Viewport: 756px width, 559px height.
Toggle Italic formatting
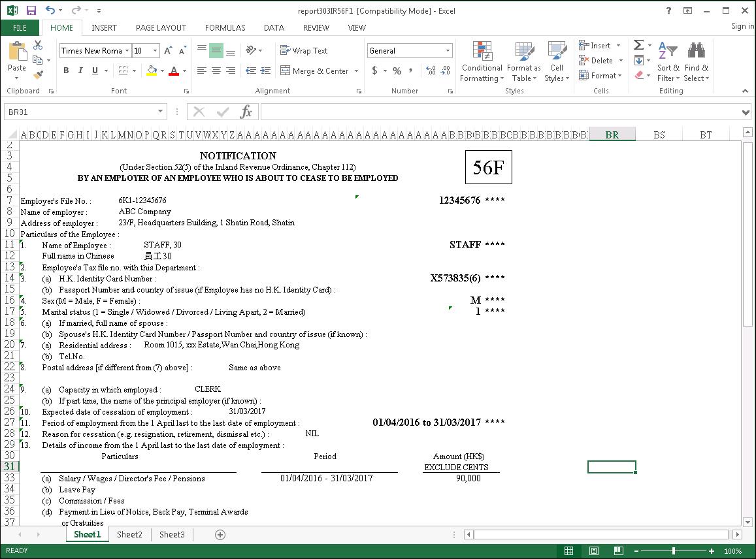(x=80, y=71)
